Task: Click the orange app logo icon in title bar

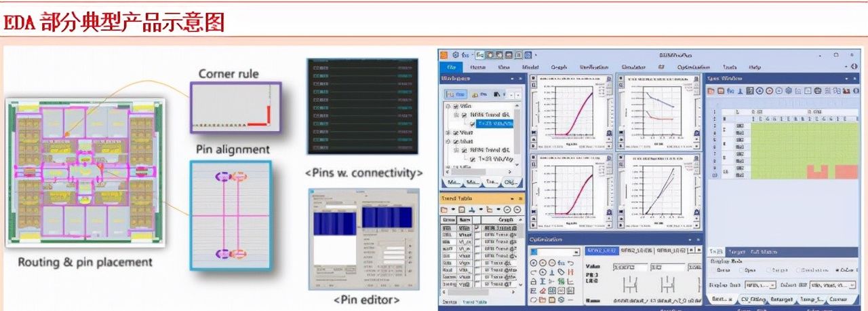Action: tap(443, 55)
